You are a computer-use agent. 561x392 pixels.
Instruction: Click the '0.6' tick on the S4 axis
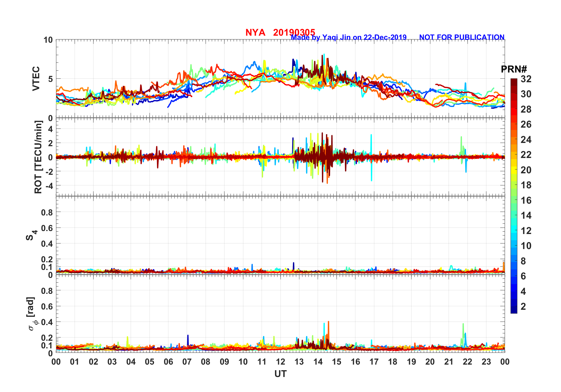(47, 228)
